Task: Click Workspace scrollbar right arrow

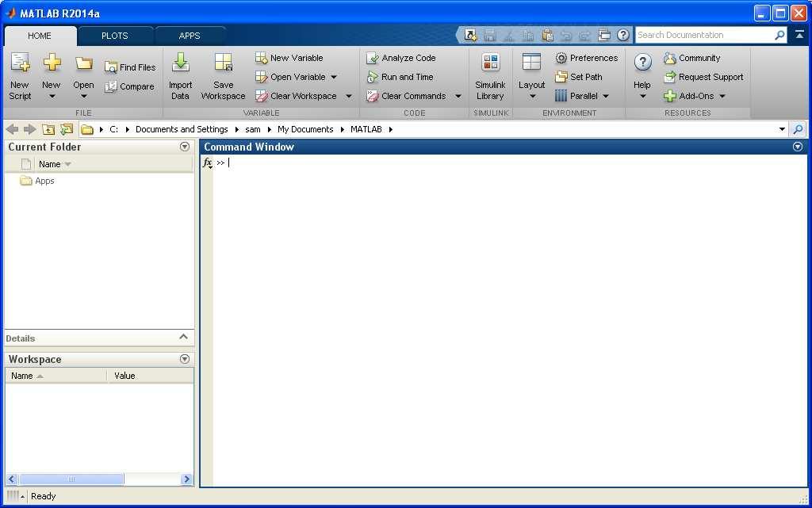Action: tap(187, 479)
